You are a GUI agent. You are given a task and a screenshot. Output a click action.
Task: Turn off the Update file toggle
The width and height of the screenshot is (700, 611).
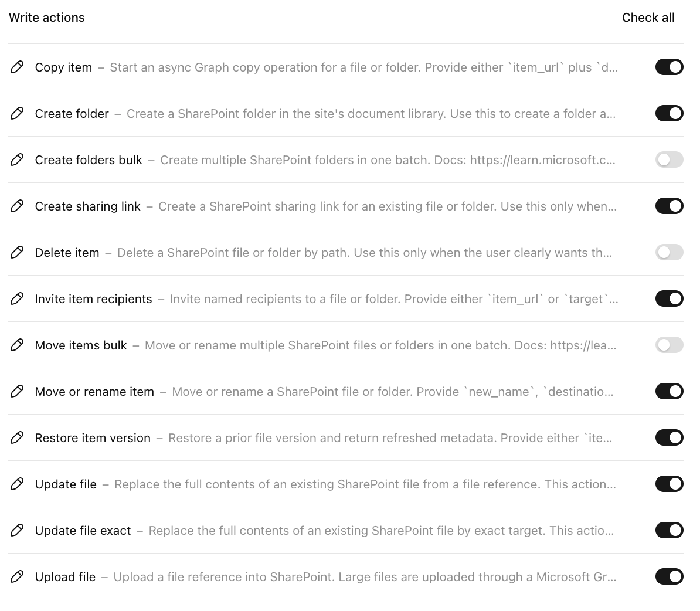point(669,484)
